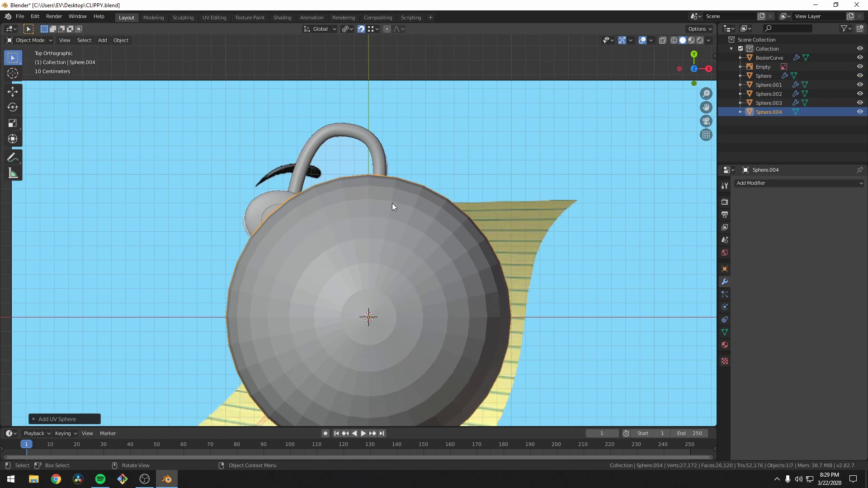Open the Render menu
This screenshot has height=488, width=868.
[x=54, y=16]
